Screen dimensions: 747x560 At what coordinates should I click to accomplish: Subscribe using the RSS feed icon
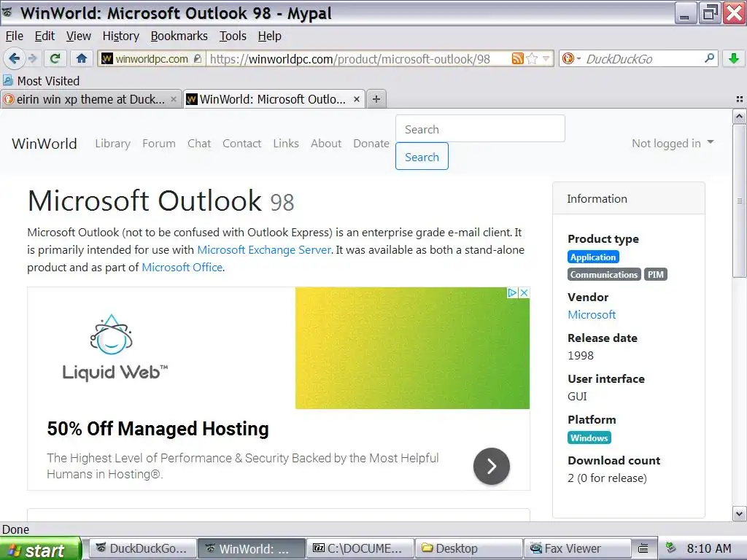[x=517, y=58]
